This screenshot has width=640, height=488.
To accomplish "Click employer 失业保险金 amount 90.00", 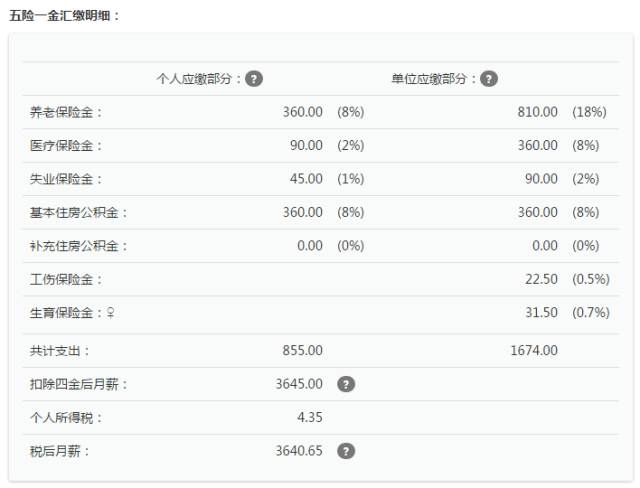I will click(541, 179).
